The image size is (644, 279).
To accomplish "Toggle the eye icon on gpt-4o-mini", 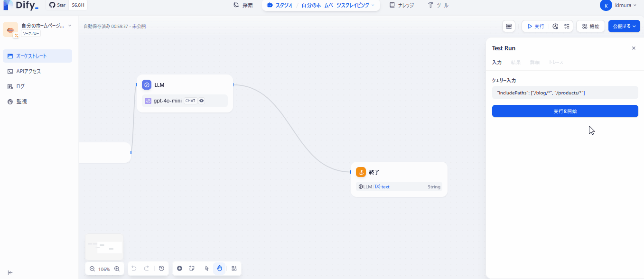I will tap(201, 101).
